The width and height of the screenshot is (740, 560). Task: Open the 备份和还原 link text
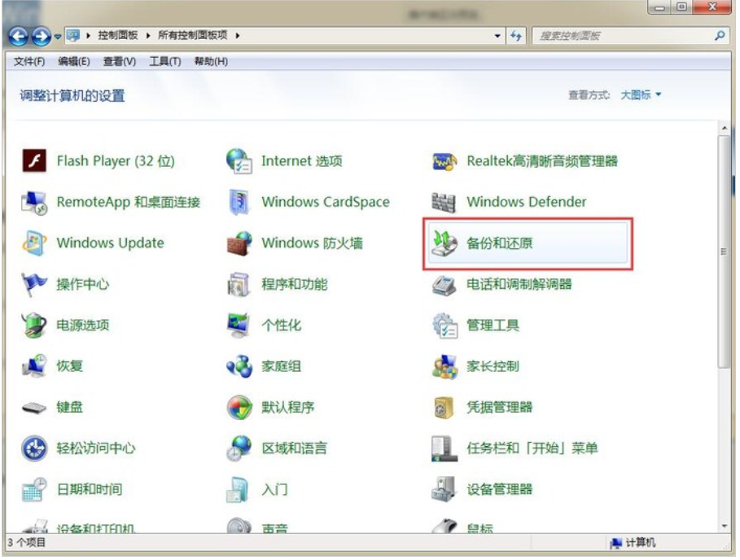click(500, 243)
